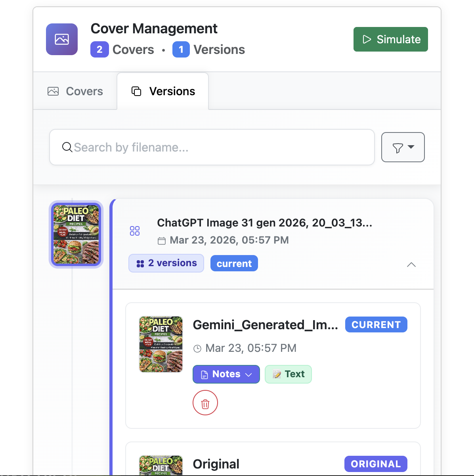
Task: Open the Cover Management image icon
Action: [61, 39]
